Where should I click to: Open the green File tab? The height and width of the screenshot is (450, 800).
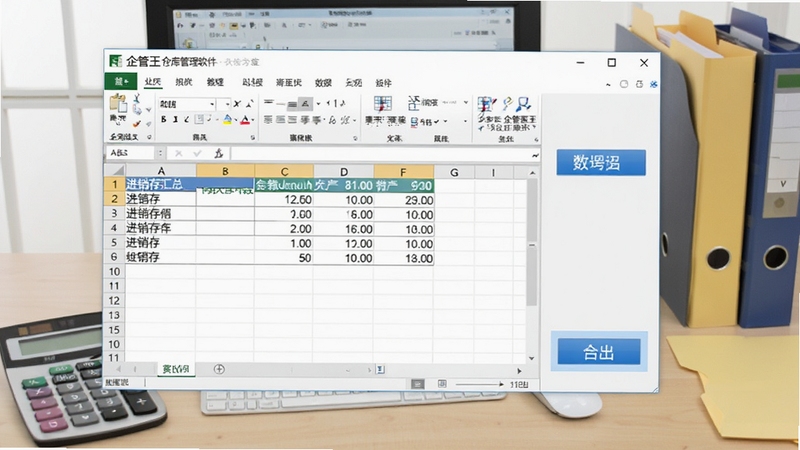[120, 82]
